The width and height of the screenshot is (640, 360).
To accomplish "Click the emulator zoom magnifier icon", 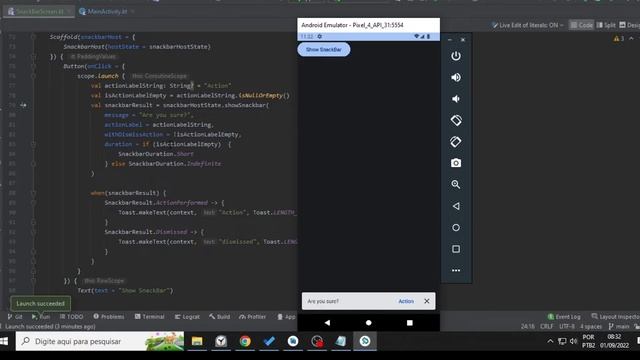I will click(456, 184).
